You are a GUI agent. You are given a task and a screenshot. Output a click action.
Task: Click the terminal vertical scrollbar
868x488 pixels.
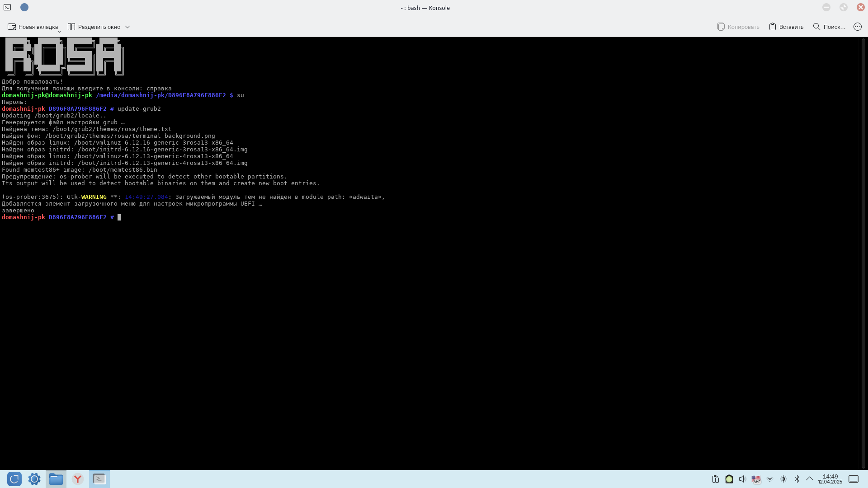point(863,253)
